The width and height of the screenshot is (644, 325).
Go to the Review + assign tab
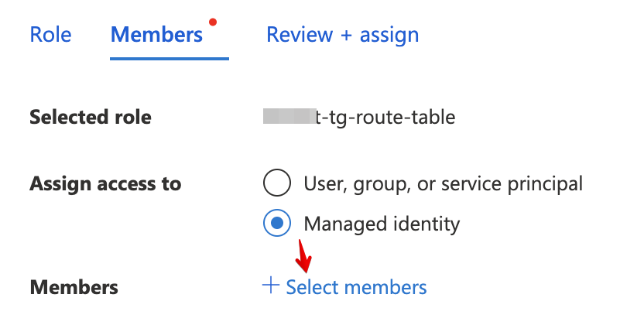tap(342, 35)
